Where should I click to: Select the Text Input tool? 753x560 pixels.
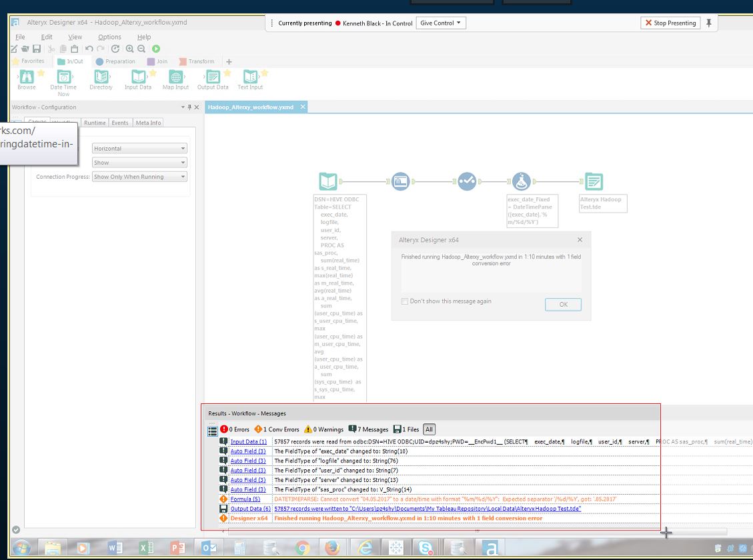250,79
